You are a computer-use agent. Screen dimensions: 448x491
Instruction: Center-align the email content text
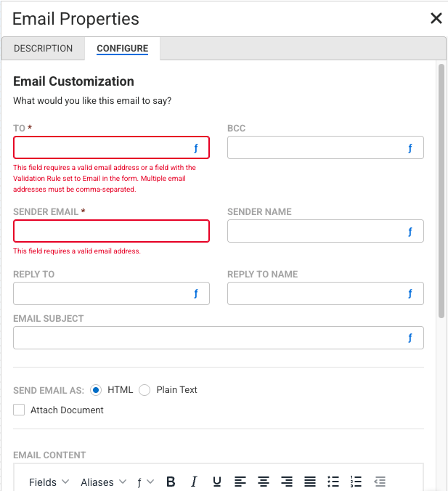264,482
